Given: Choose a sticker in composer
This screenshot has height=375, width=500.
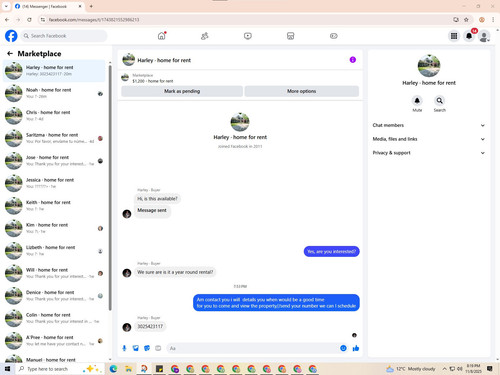Looking at the screenshot, I should (x=147, y=348).
